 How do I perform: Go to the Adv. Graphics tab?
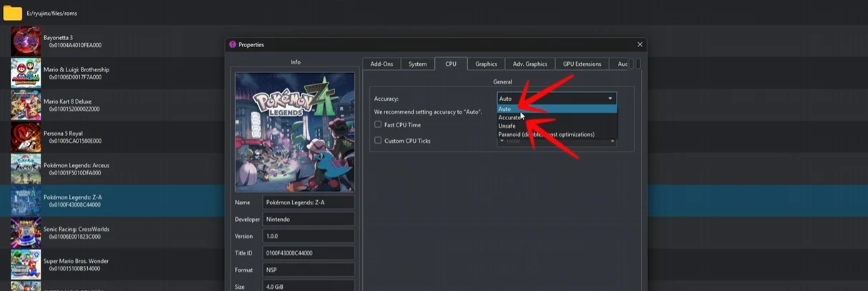click(529, 64)
